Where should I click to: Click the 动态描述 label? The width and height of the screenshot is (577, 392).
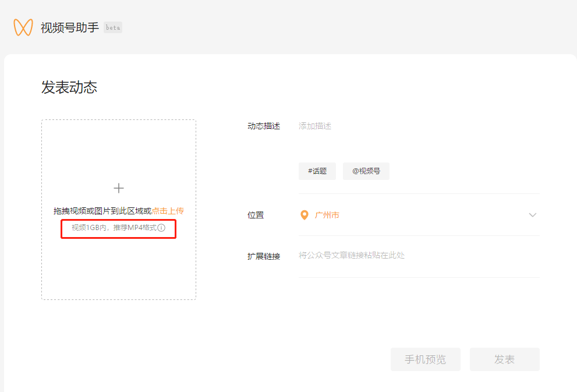(x=264, y=126)
